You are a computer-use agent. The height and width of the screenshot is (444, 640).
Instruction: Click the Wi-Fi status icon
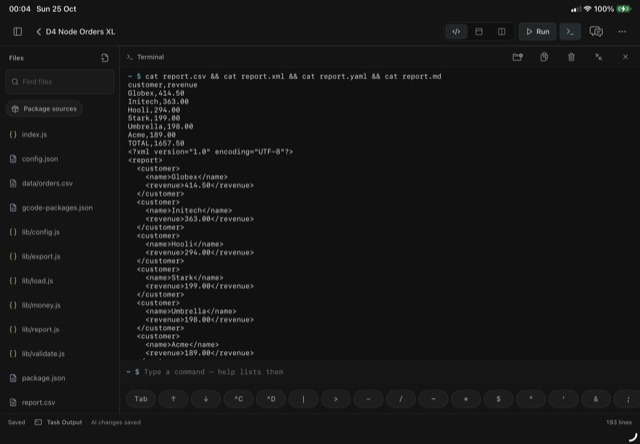pyautogui.click(x=587, y=9)
